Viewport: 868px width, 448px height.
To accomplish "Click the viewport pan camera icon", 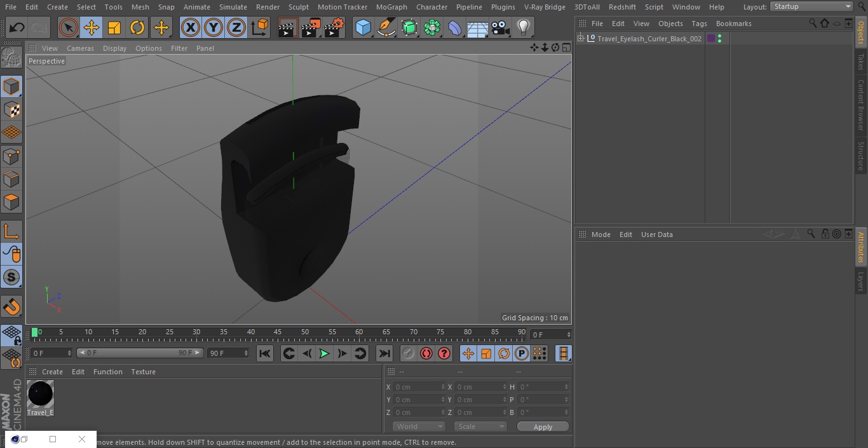I will tap(534, 48).
